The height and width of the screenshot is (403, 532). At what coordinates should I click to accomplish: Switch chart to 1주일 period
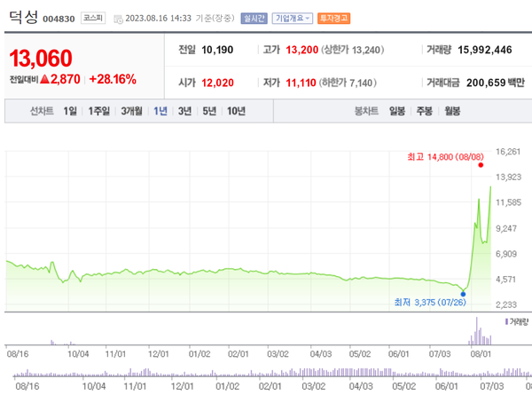[99, 111]
